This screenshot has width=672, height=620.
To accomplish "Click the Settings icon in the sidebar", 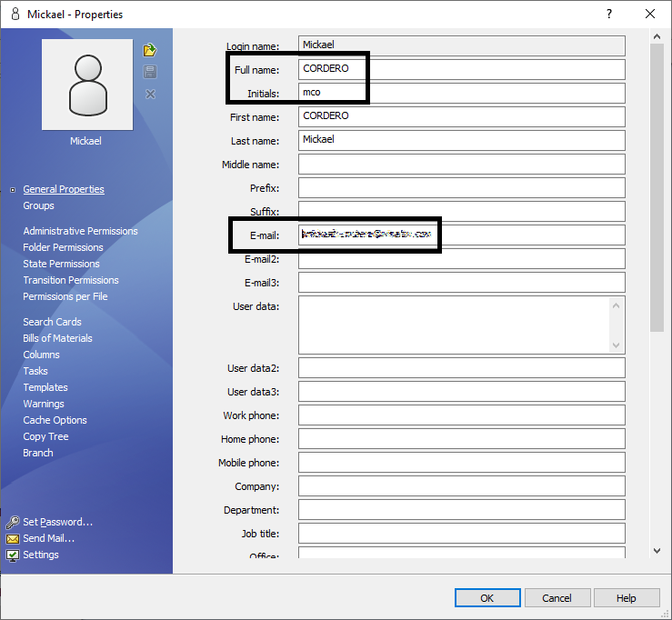I will [x=13, y=555].
